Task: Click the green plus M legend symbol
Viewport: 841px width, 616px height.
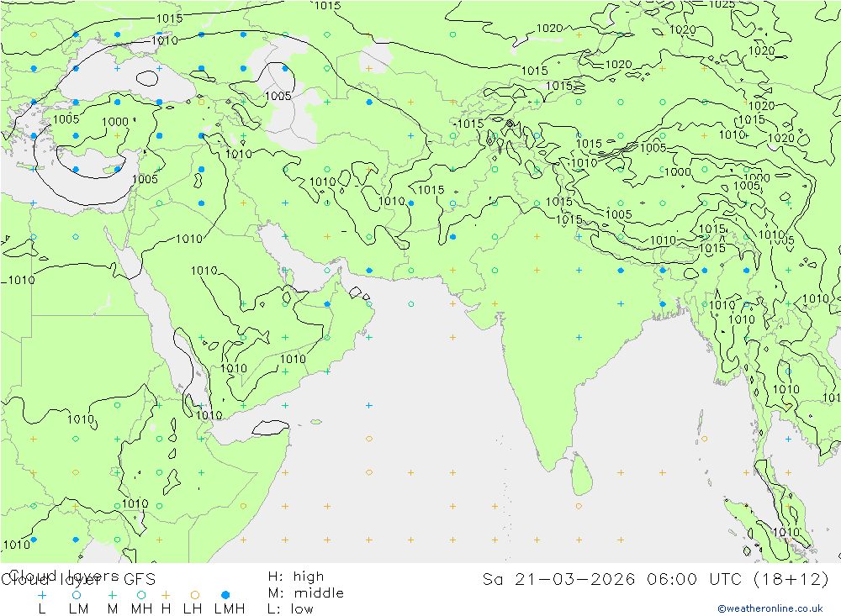Action: 112,595
